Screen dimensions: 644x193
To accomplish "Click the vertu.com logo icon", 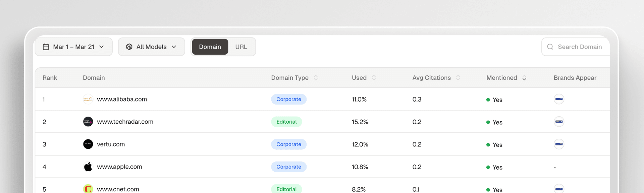I will 88,144.
